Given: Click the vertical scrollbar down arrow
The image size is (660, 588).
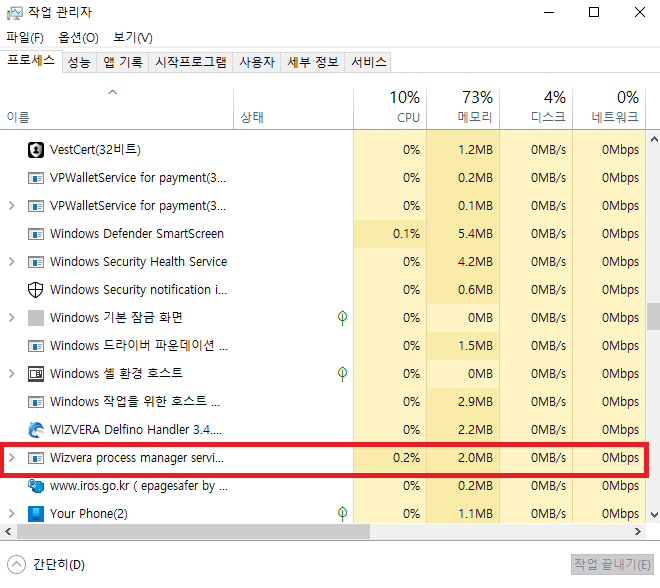Looking at the screenshot, I should point(654,515).
